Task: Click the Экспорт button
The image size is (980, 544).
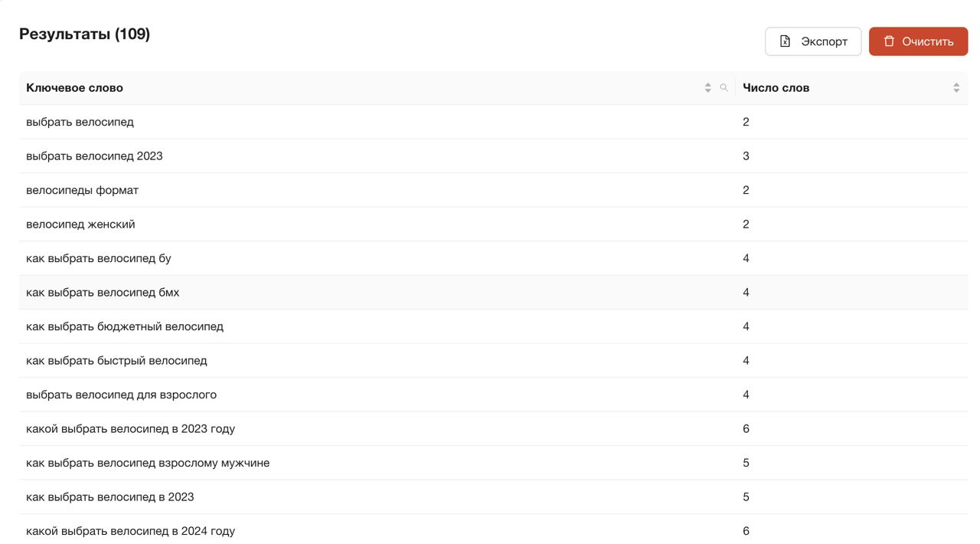Action: [812, 41]
